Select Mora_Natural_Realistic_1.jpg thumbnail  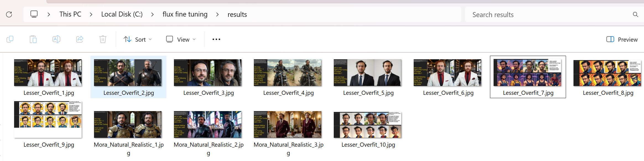[128, 124]
